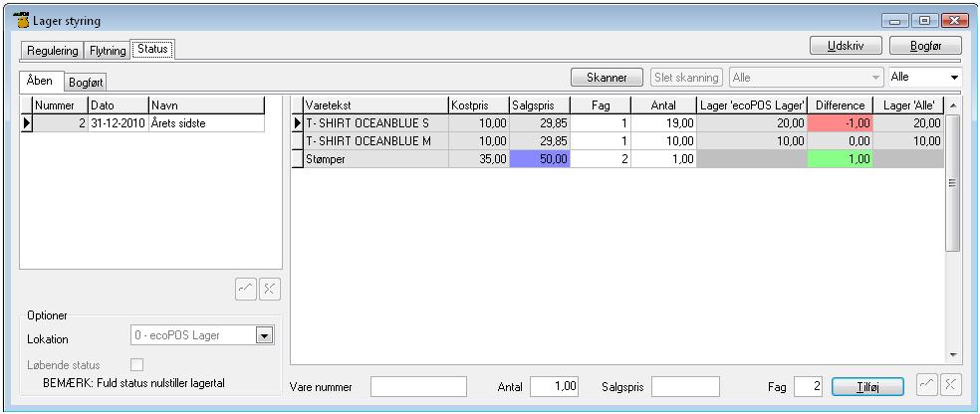
Task: Switch to the Bogført sub-tab
Action: 86,82
